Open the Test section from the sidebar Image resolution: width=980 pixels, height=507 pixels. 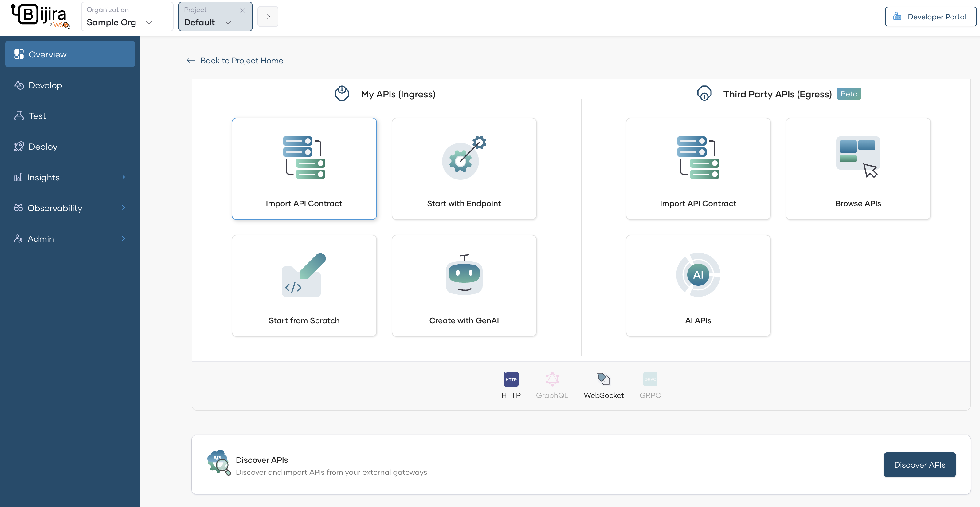click(37, 116)
